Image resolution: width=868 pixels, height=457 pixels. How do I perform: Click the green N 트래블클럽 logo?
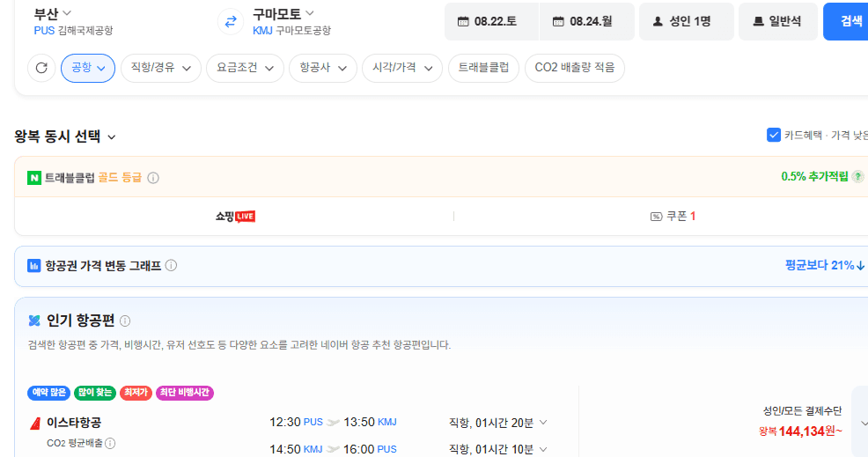point(34,178)
